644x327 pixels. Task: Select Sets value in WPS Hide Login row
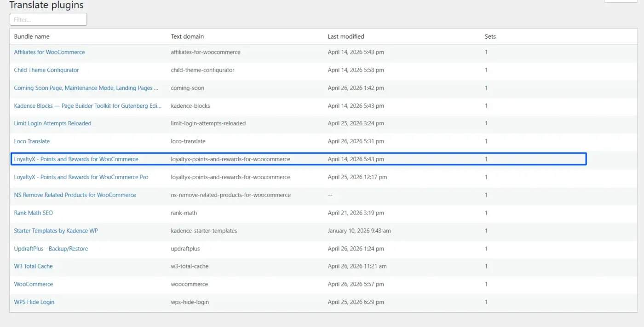(486, 302)
